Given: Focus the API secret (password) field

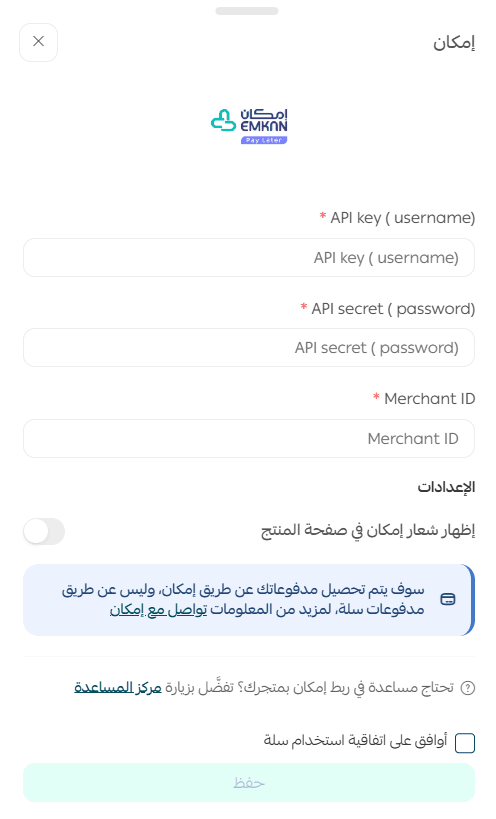Looking at the screenshot, I should coord(249,347).
